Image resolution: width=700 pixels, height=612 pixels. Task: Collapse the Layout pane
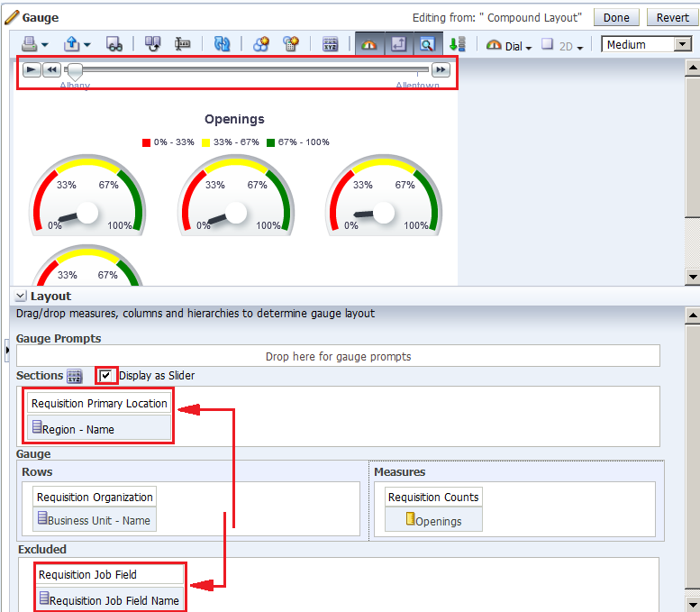click(x=20, y=296)
